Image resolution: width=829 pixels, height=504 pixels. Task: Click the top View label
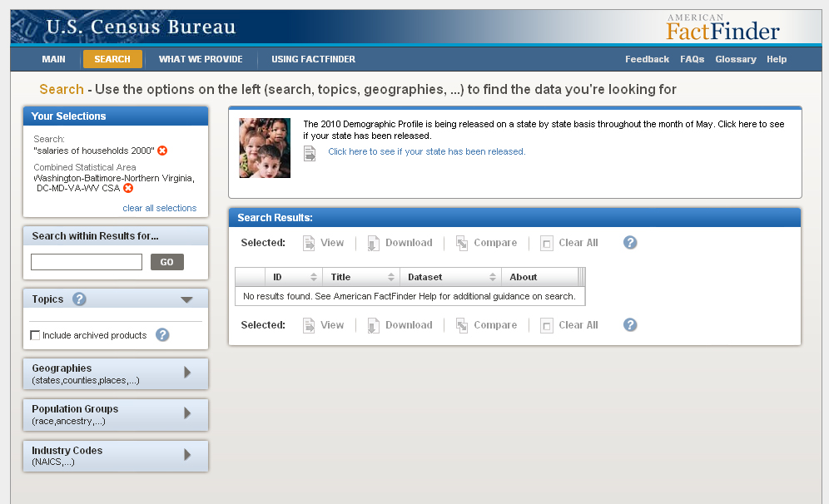tap(332, 243)
